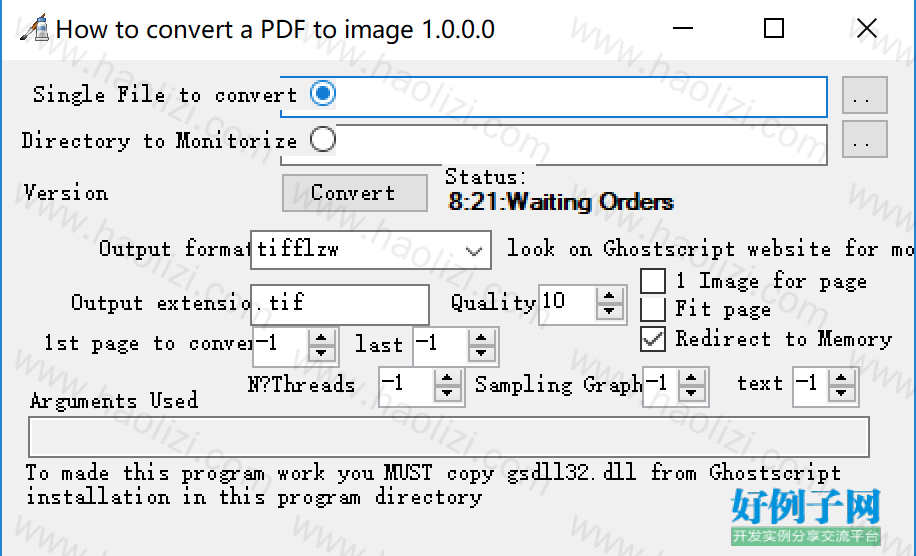Toggle the Redirect to Memory checkbox
The image size is (916, 556).
coord(653,339)
